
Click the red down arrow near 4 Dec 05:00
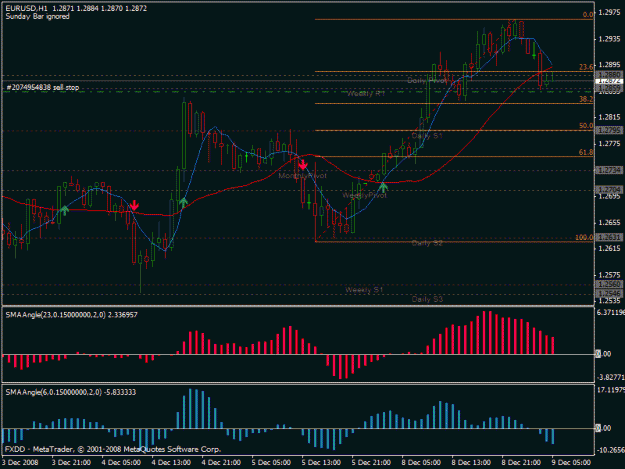click(134, 205)
